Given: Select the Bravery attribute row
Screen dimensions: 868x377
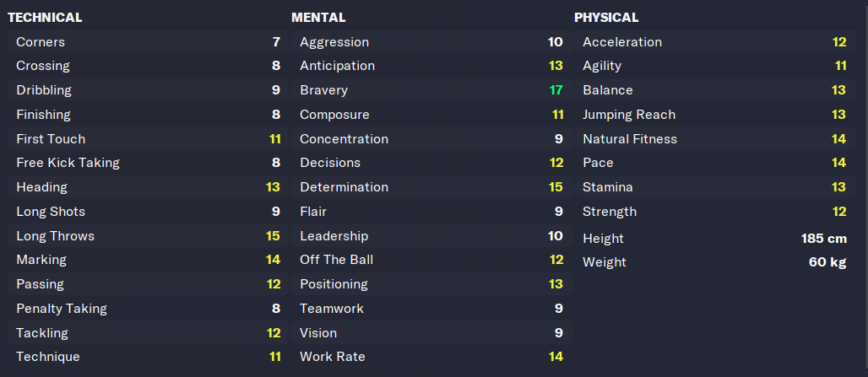Looking at the screenshot, I should pyautogui.click(x=431, y=90).
